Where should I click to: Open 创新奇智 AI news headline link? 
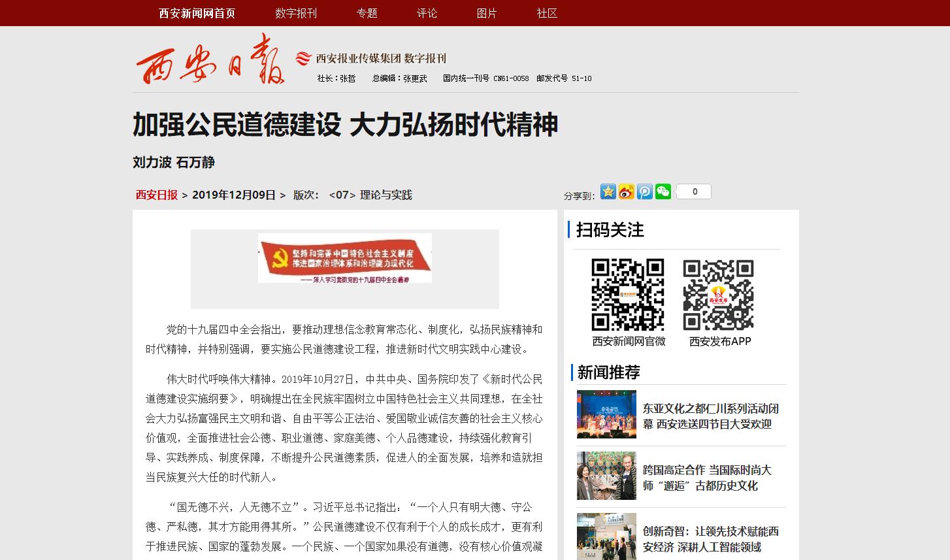(710, 539)
